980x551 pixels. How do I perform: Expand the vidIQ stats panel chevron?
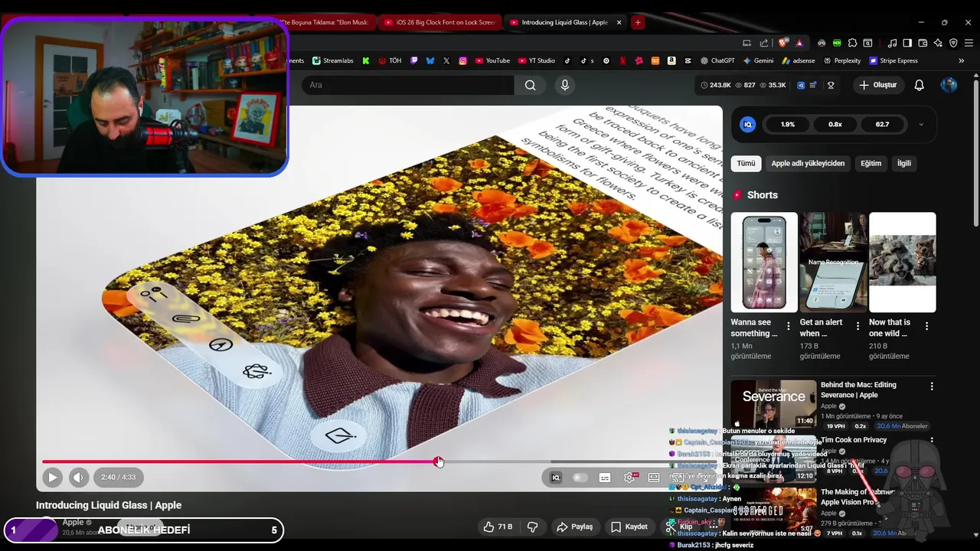click(x=921, y=124)
